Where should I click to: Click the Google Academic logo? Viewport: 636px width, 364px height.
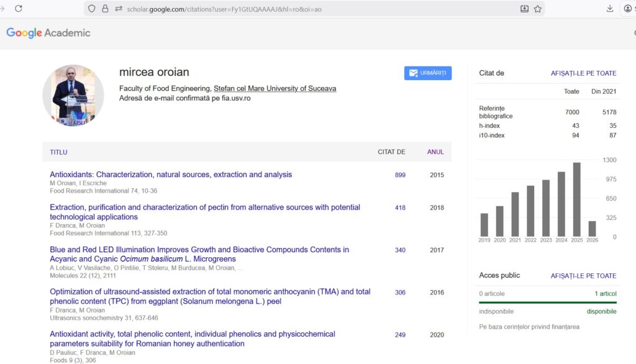tap(48, 33)
